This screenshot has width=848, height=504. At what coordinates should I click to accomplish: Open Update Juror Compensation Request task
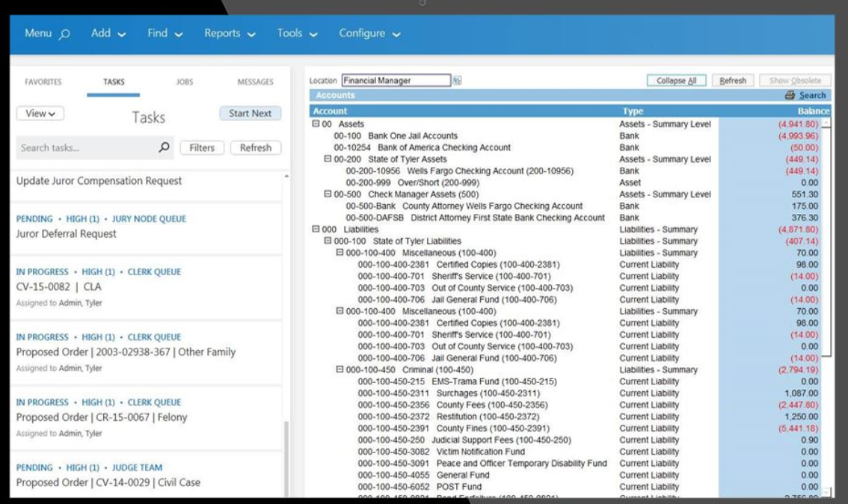99,181
